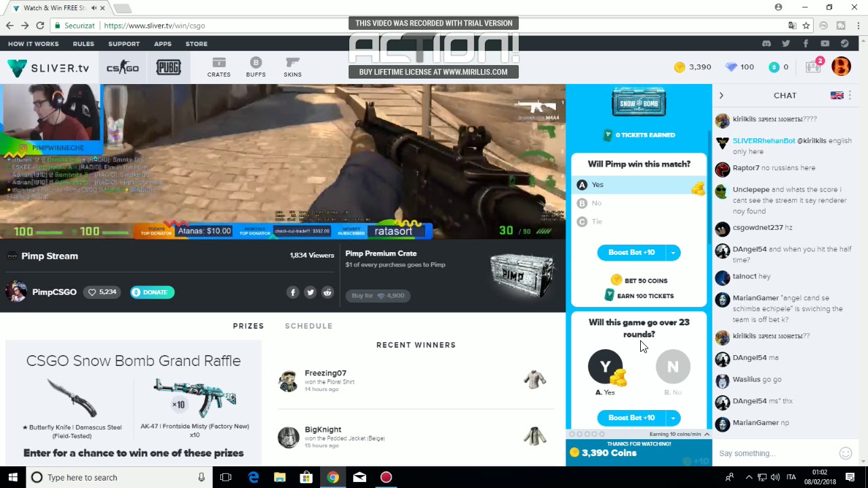Open File Explorer in the taskbar

[x=279, y=477]
